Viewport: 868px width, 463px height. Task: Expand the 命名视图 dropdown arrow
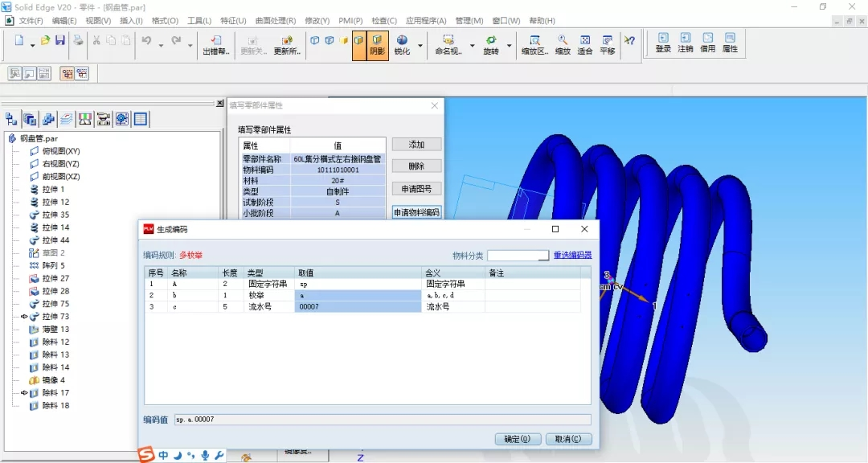[472, 46]
